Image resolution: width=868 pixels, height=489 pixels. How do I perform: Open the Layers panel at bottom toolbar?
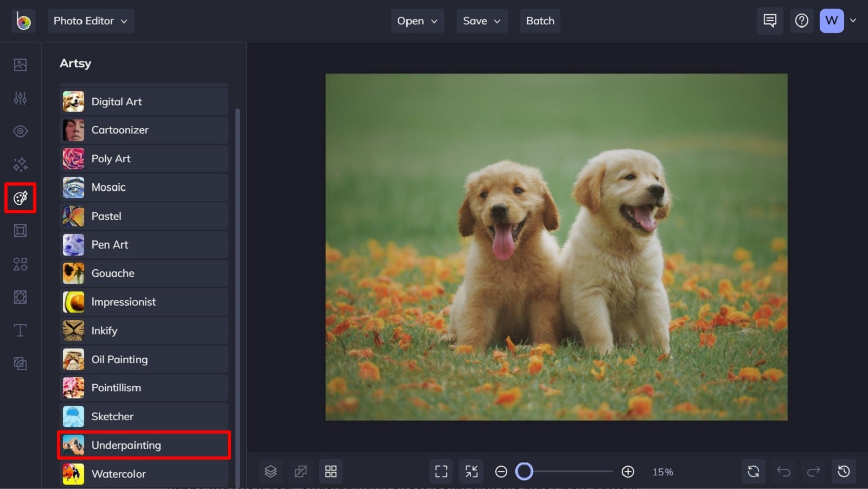pyautogui.click(x=270, y=471)
